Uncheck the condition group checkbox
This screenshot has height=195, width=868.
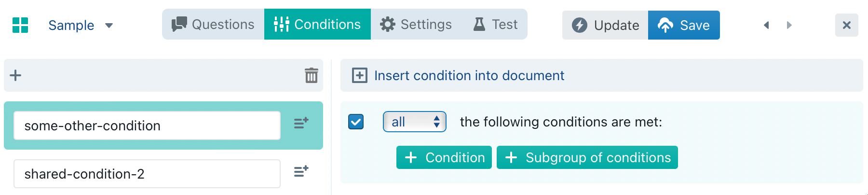pyautogui.click(x=356, y=122)
